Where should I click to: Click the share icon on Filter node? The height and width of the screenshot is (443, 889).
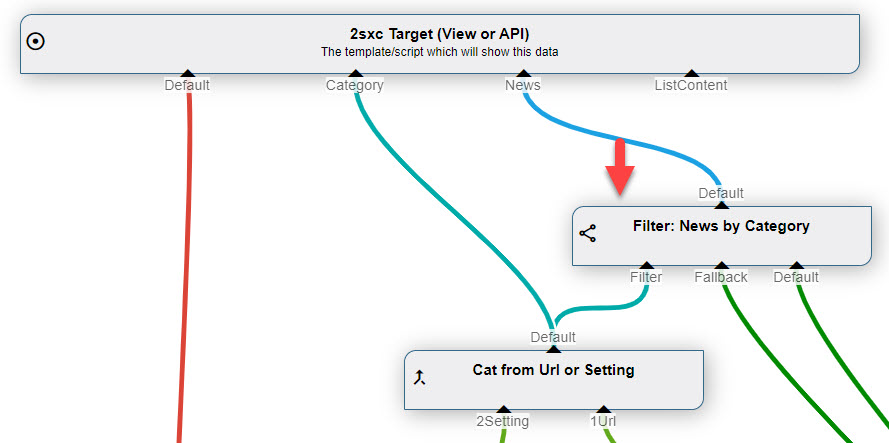click(588, 233)
